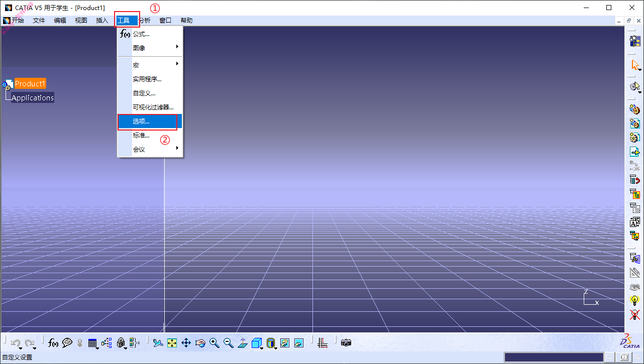The height and width of the screenshot is (364, 644).
Task: Click the camera Capture icon
Action: 346,343
